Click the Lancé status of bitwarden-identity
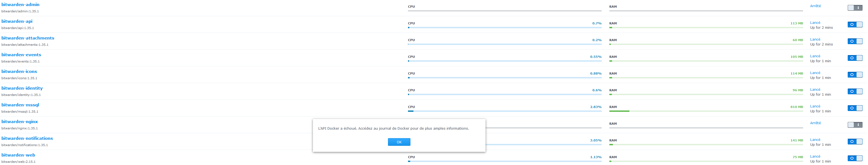Viewport: 868px width, 165px height. [815, 90]
